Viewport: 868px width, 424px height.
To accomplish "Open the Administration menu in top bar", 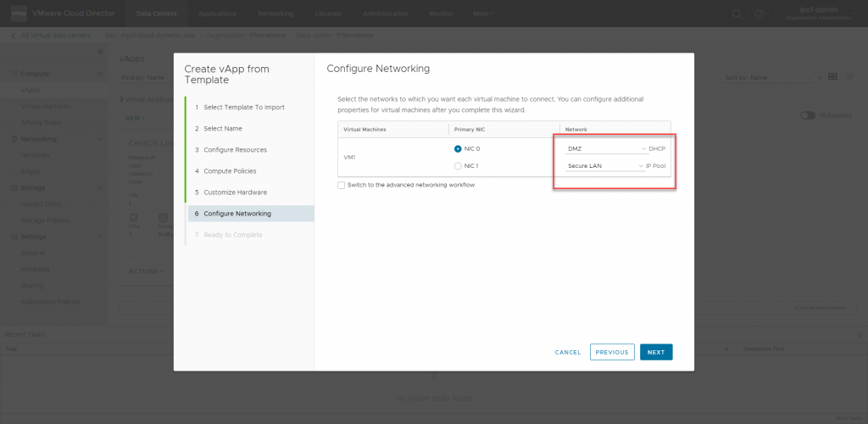I will coord(385,14).
